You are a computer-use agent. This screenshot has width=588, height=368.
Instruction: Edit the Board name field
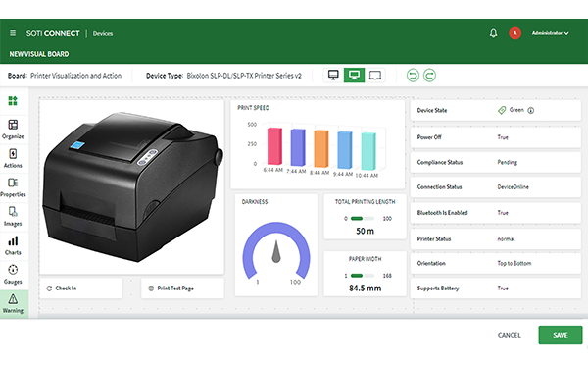click(x=75, y=76)
